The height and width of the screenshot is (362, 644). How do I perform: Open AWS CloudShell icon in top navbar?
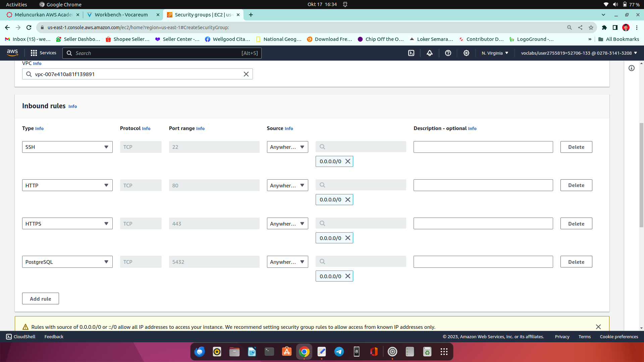coord(411,53)
